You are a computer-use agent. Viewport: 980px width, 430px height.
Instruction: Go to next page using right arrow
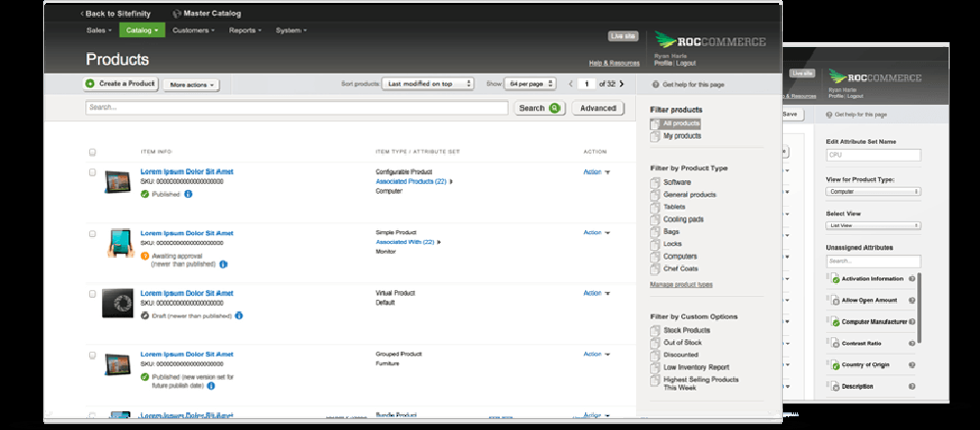(621, 84)
